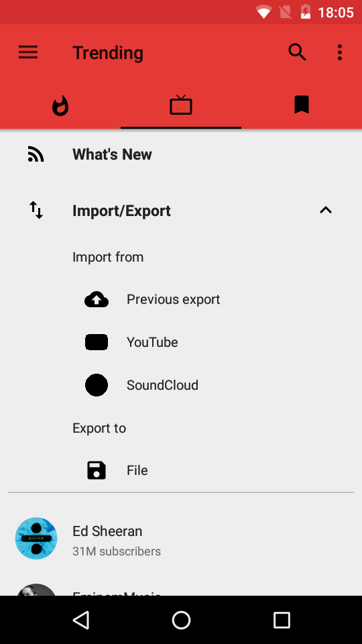Open the Bookmarks tab
The height and width of the screenshot is (644, 362).
[301, 105]
